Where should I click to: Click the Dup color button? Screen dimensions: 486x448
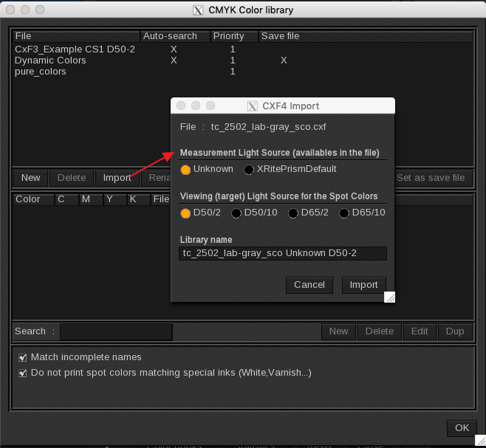(x=455, y=331)
